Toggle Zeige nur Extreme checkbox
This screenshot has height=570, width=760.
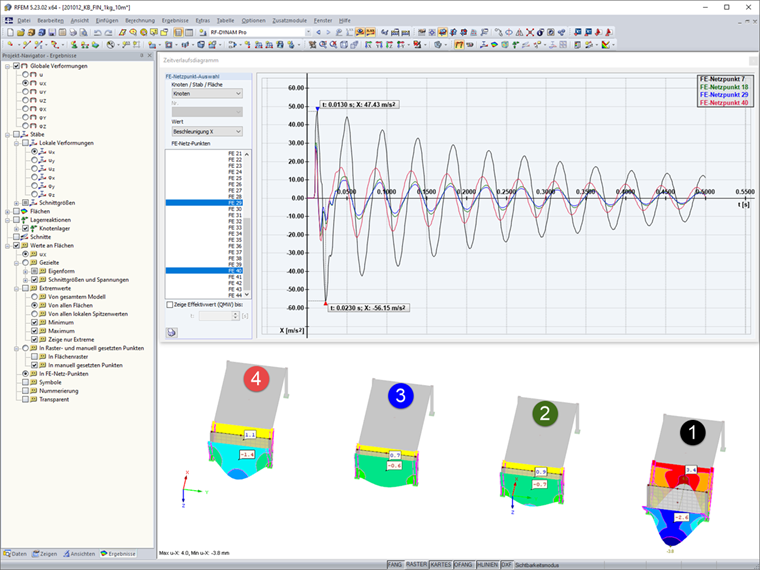34,339
